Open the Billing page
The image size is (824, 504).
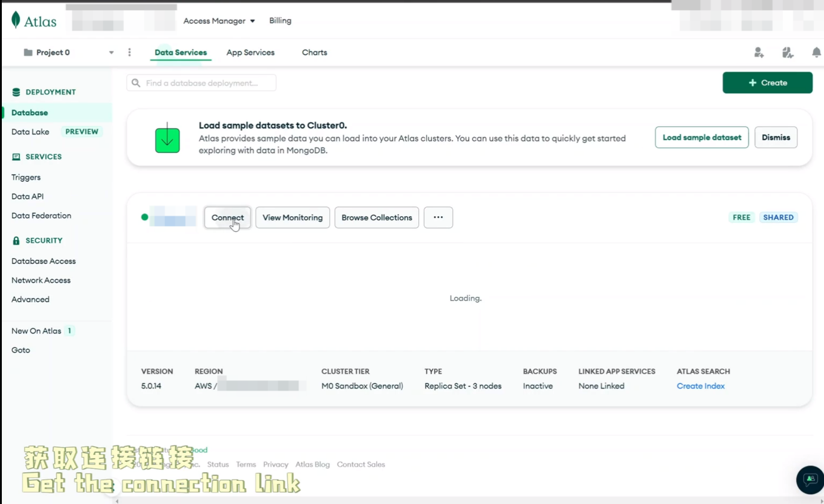click(x=280, y=21)
